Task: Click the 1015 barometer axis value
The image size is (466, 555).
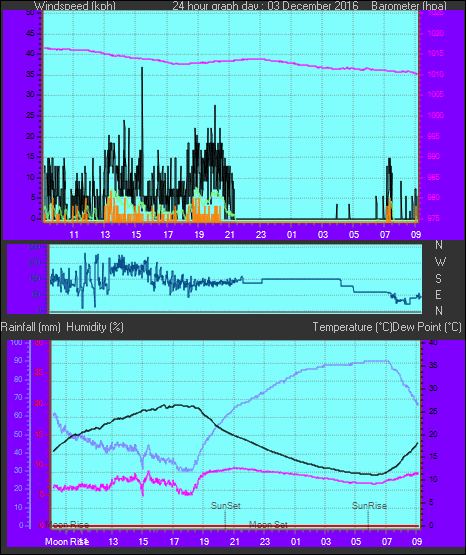Action: click(x=436, y=53)
